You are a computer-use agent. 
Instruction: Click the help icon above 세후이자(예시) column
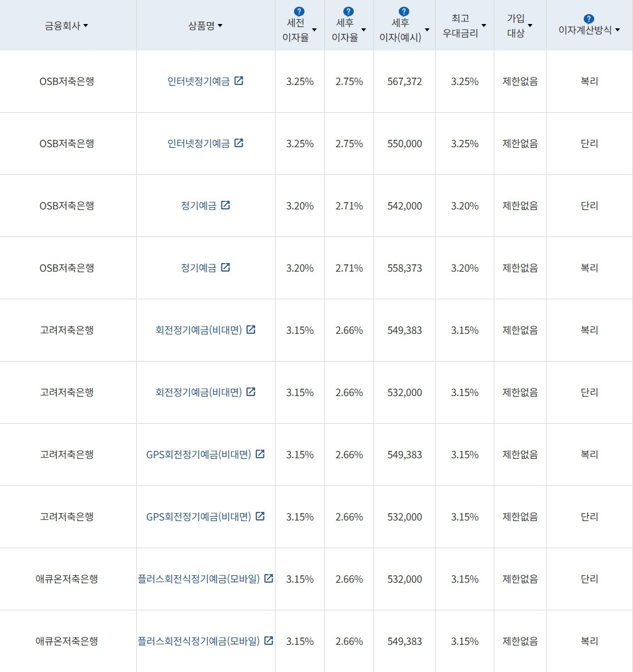403,10
